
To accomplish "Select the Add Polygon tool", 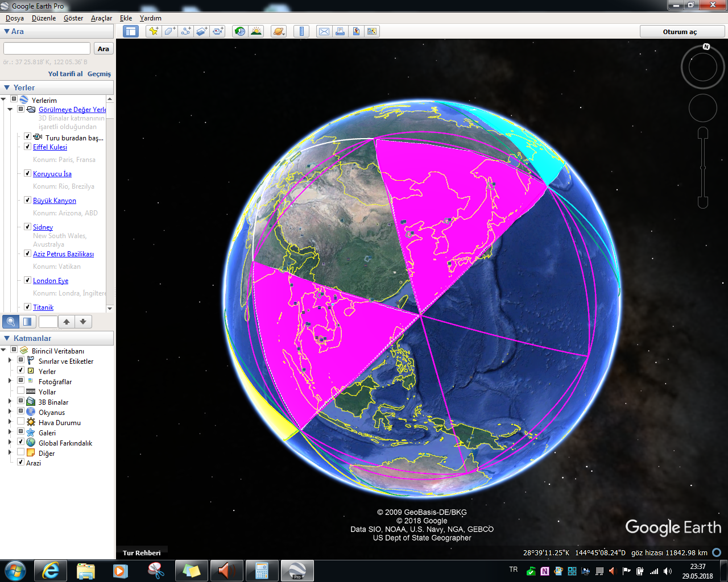I will (169, 31).
